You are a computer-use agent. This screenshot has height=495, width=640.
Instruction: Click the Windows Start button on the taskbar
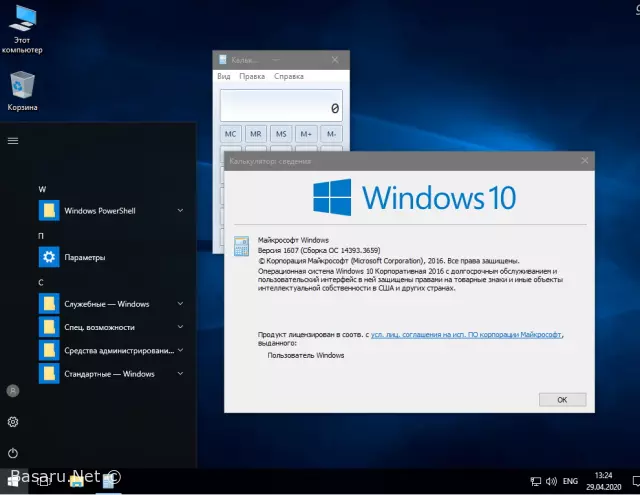tap(13, 482)
